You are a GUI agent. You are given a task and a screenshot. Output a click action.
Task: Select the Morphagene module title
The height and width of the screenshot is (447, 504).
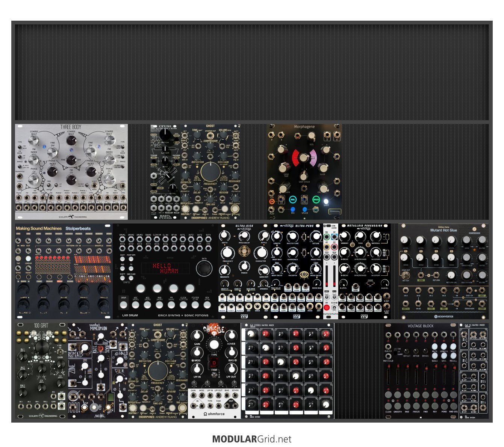tap(304, 127)
